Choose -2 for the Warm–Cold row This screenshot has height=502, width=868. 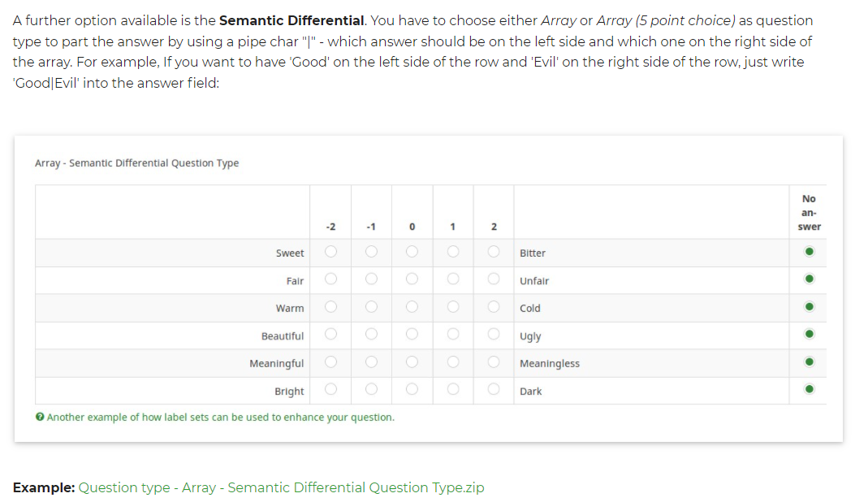tap(330, 308)
